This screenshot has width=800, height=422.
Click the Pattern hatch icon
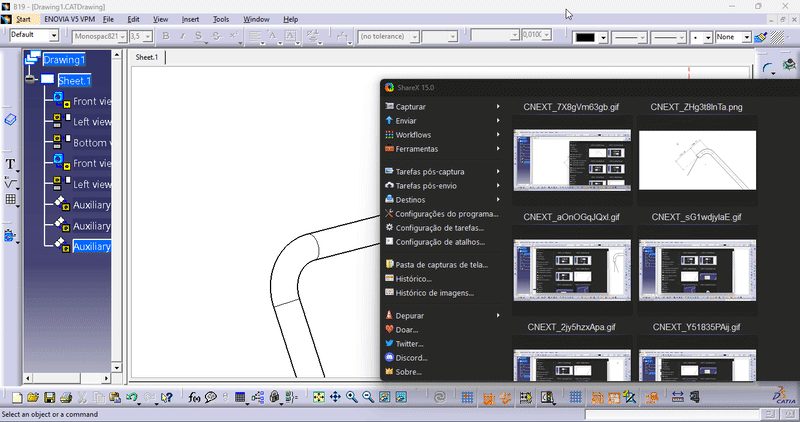tap(777, 37)
